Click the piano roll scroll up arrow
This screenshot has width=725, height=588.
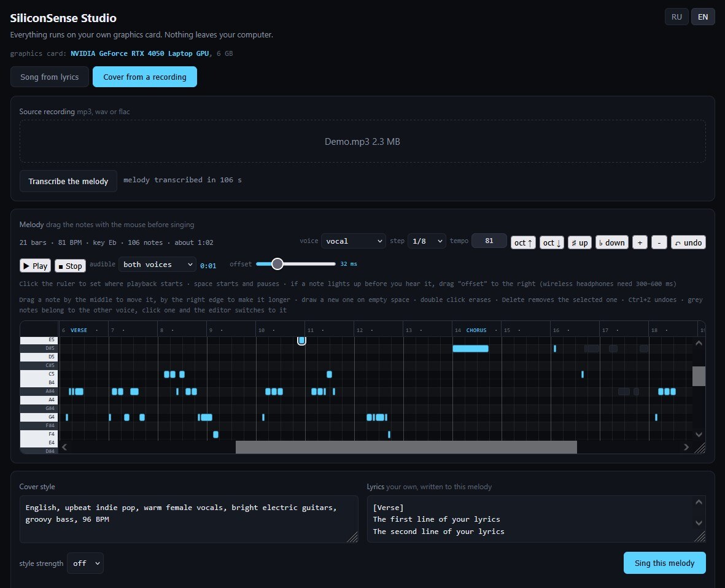699,343
